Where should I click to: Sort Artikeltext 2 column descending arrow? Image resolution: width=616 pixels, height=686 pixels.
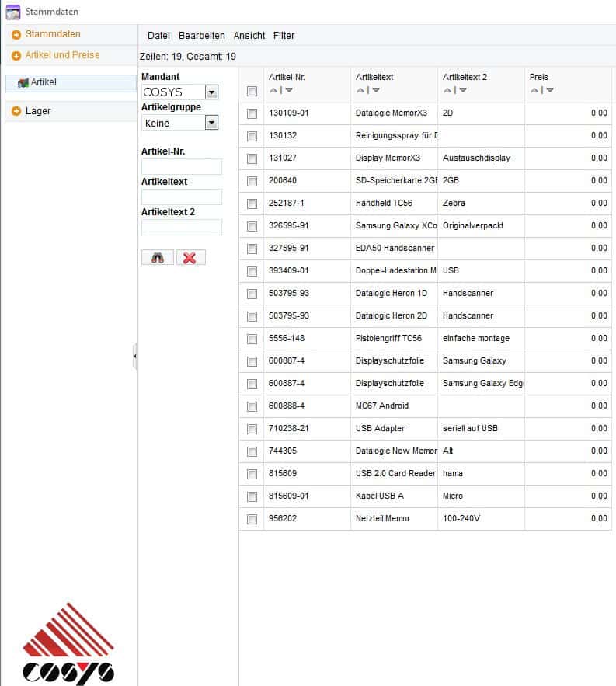click(x=463, y=90)
